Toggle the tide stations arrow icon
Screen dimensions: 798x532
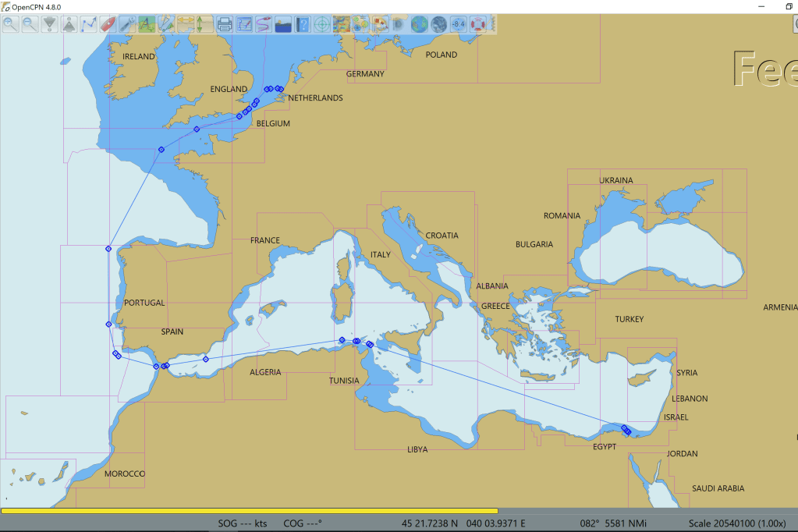pyautogui.click(x=204, y=24)
